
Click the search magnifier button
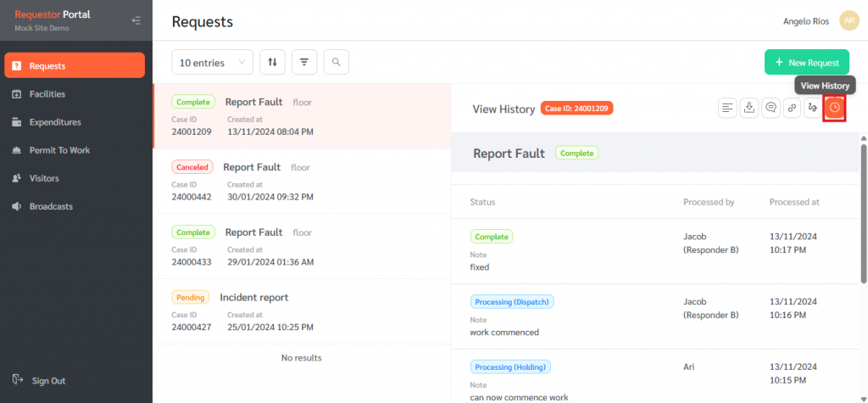point(336,62)
